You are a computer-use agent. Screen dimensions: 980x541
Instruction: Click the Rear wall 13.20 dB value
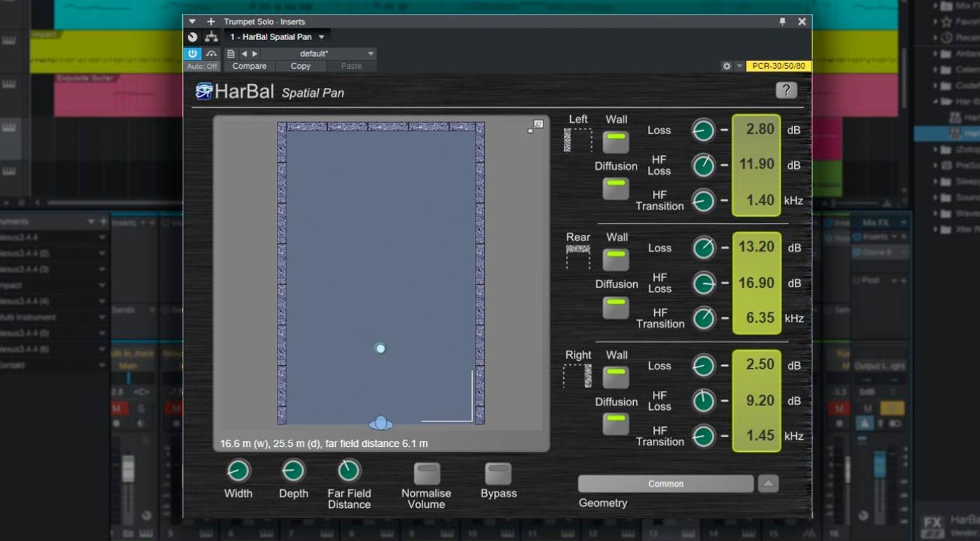click(x=757, y=247)
